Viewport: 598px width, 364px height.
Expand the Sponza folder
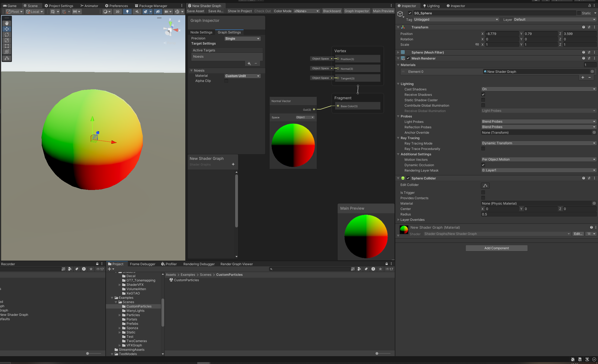point(120,328)
